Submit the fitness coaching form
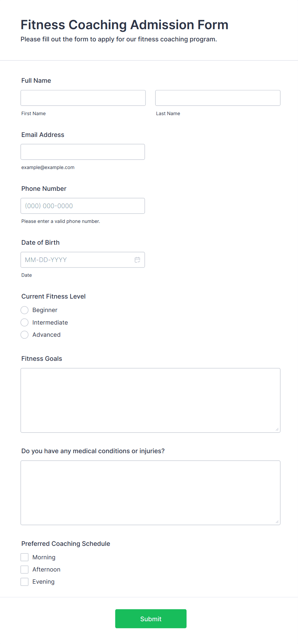This screenshot has height=644, width=298. 151,619
